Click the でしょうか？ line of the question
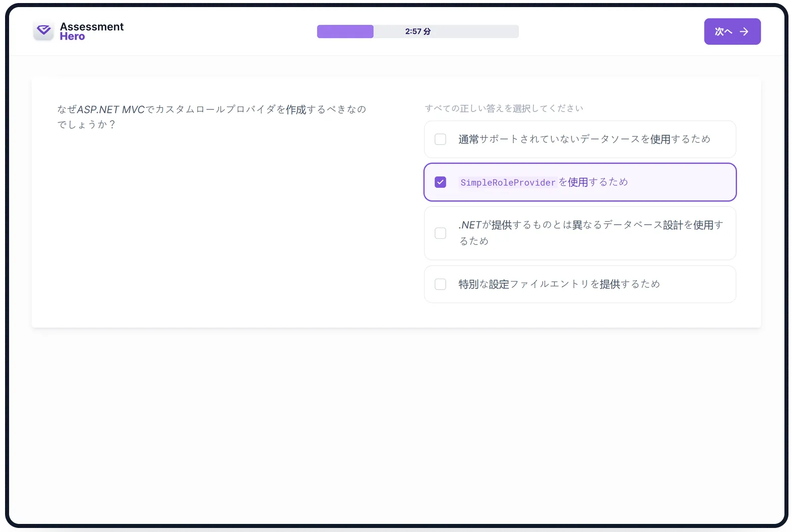This screenshot has width=792, height=532. click(x=86, y=125)
